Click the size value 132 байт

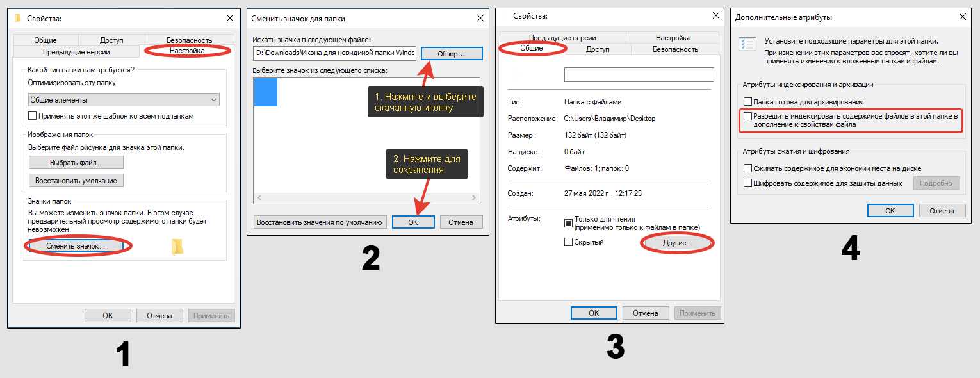point(595,135)
